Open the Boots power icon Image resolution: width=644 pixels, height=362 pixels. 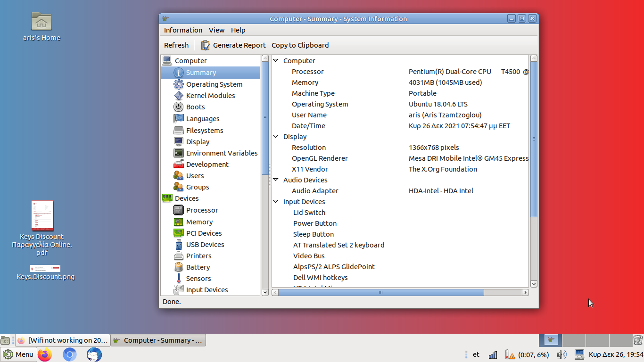(x=179, y=107)
